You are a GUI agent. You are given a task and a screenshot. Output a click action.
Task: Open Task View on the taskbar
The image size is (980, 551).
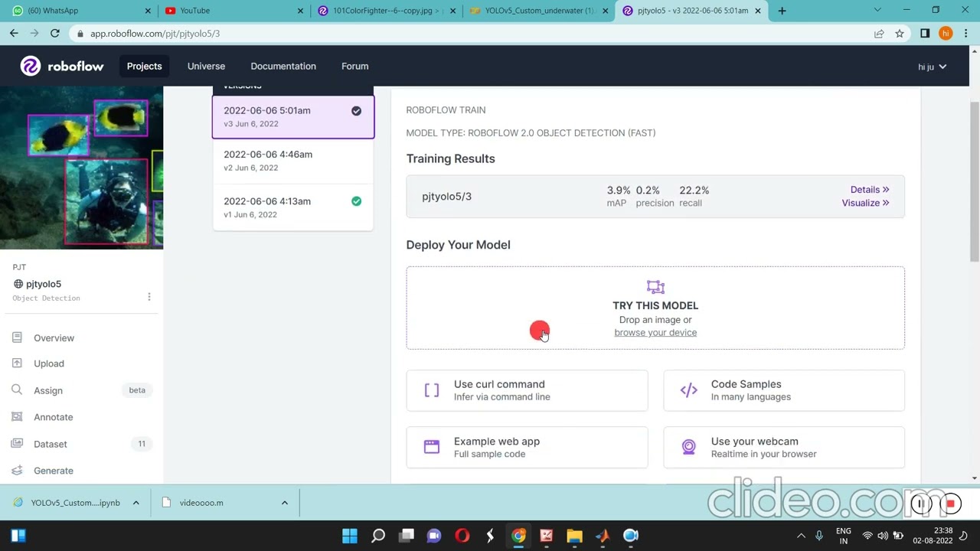click(x=407, y=536)
